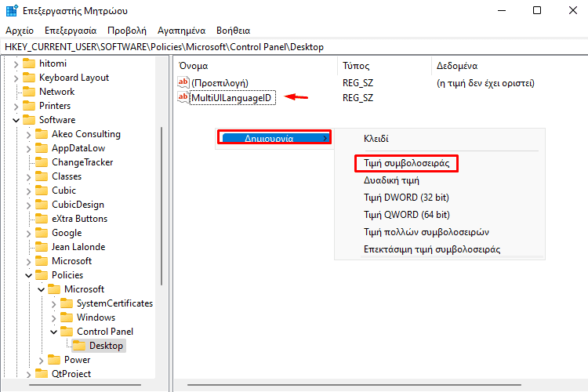Click the Registry Editor app icon in title bar
Image resolution: width=588 pixels, height=392 pixels.
[12, 10]
